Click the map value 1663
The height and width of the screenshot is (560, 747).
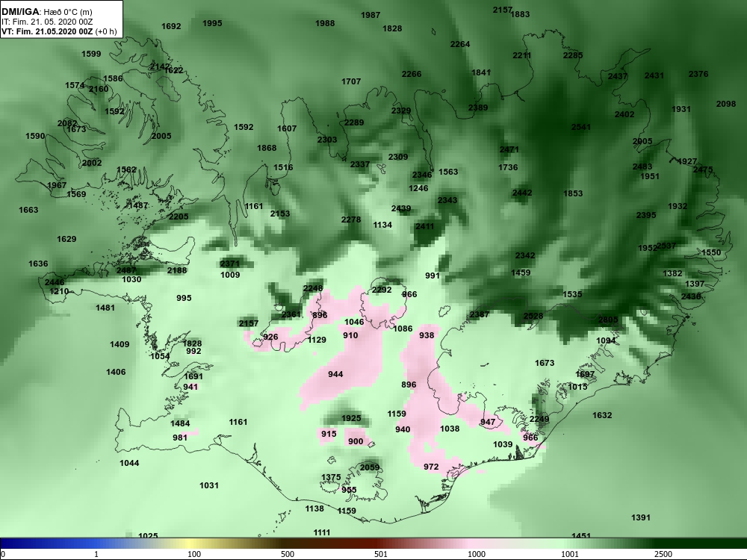point(28,210)
